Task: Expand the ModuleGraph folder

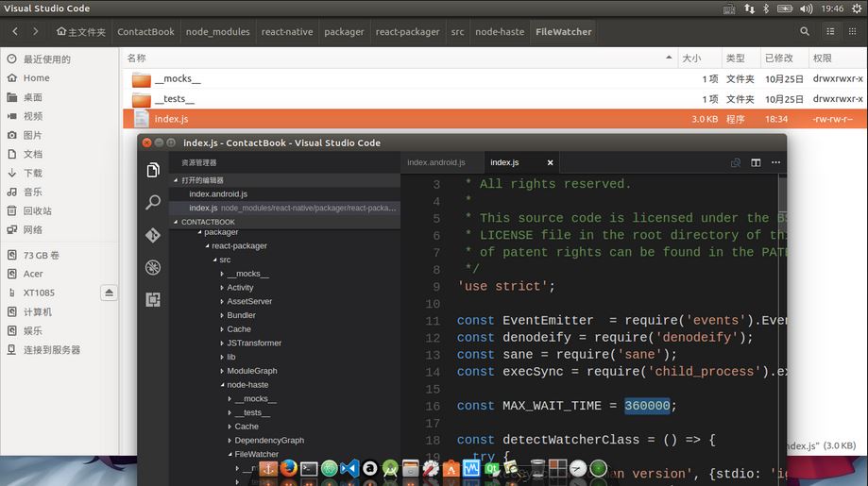Action: [x=252, y=371]
